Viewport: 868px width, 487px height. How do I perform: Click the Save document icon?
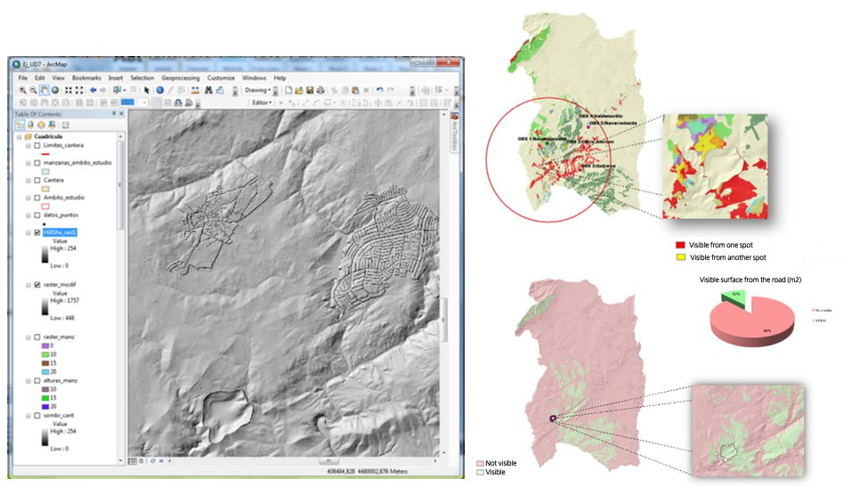[x=310, y=90]
